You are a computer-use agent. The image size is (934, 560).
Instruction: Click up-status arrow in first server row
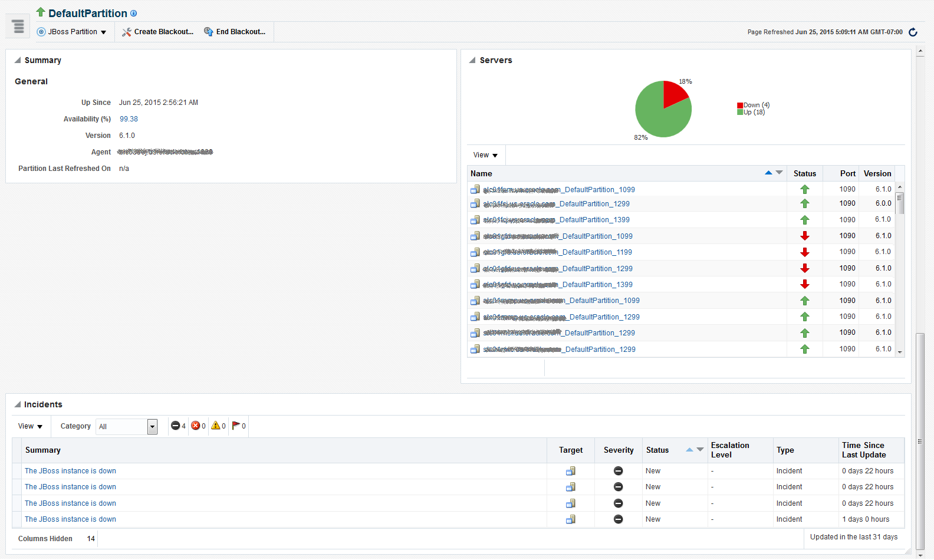click(x=805, y=190)
